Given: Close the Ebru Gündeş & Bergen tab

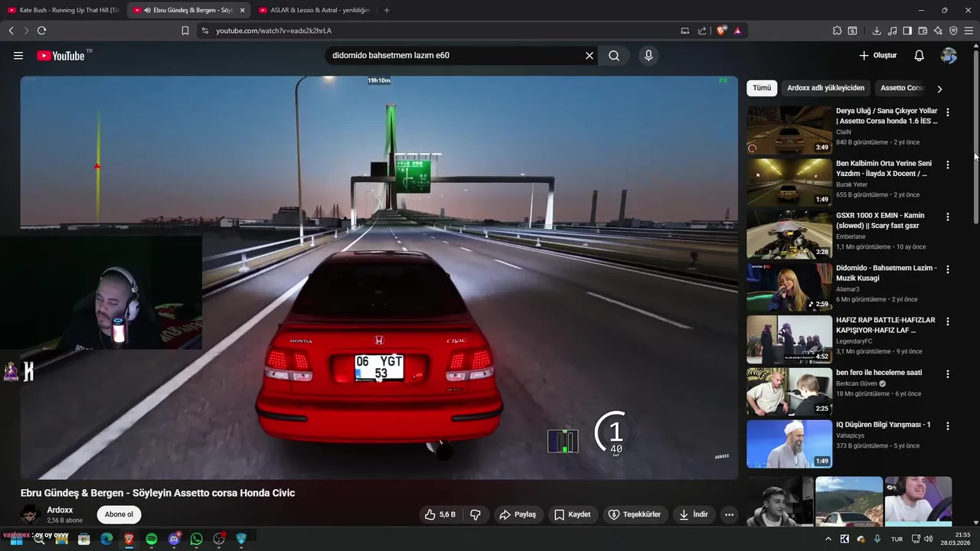Looking at the screenshot, I should (x=242, y=10).
